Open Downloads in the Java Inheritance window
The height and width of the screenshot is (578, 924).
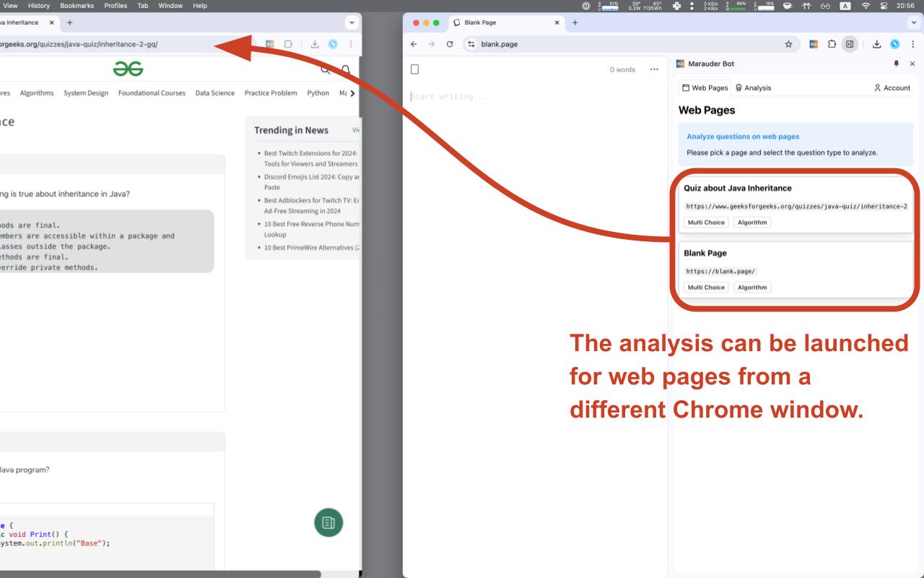[316, 44]
